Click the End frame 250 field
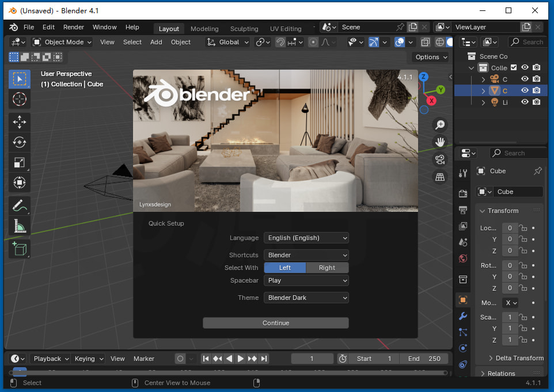 424,359
